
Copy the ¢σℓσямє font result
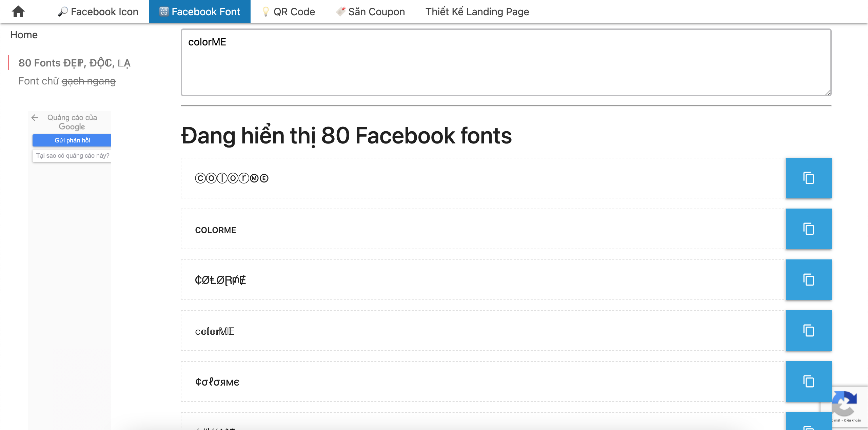pyautogui.click(x=809, y=382)
